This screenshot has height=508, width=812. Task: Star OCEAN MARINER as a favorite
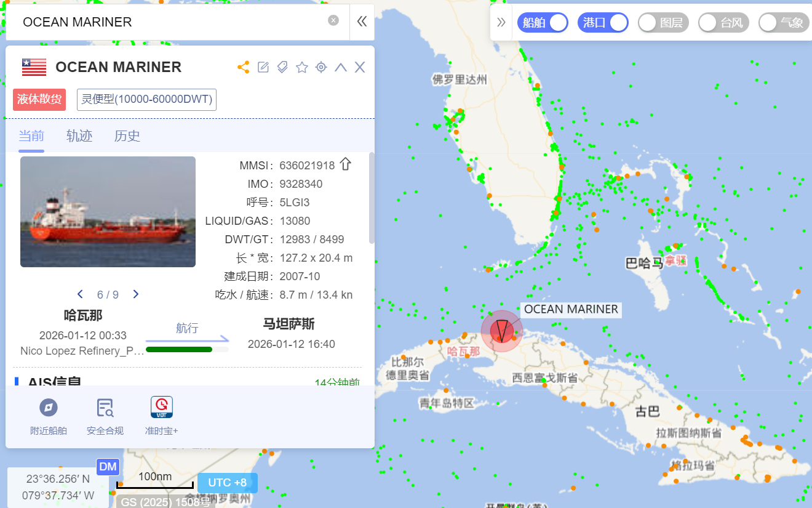[x=301, y=67]
